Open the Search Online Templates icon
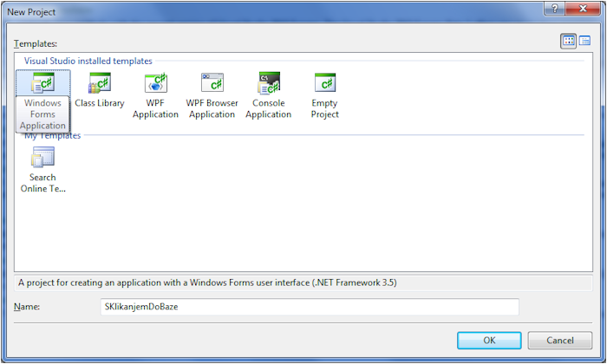The height and width of the screenshot is (364, 607). 42,157
